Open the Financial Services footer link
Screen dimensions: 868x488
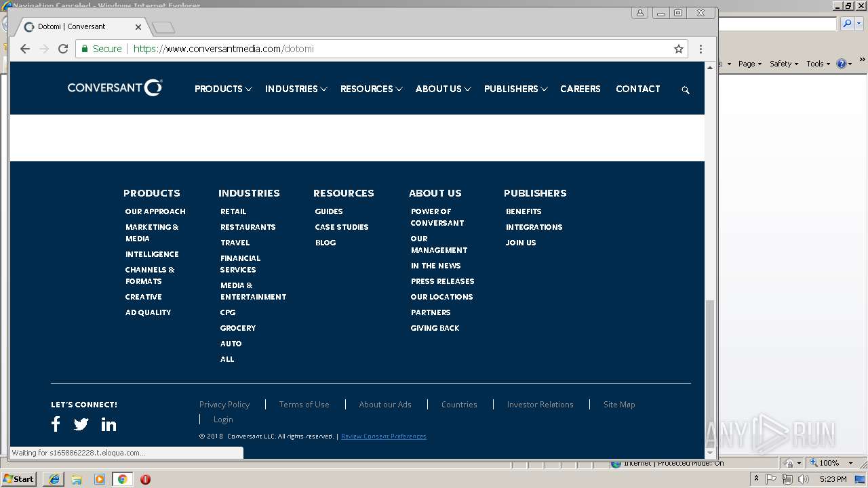(x=240, y=264)
